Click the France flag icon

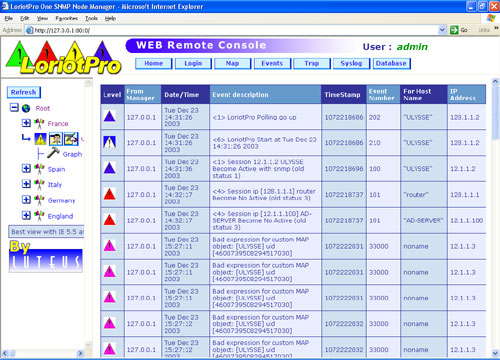tap(39, 123)
